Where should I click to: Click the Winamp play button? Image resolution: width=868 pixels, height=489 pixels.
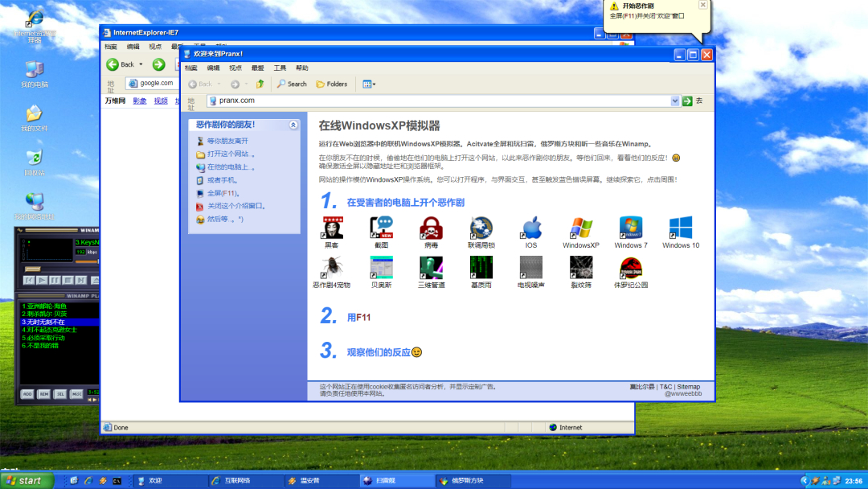click(x=42, y=281)
